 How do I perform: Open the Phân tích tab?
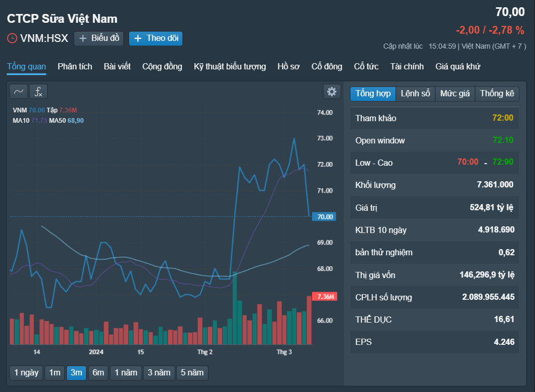click(x=75, y=66)
